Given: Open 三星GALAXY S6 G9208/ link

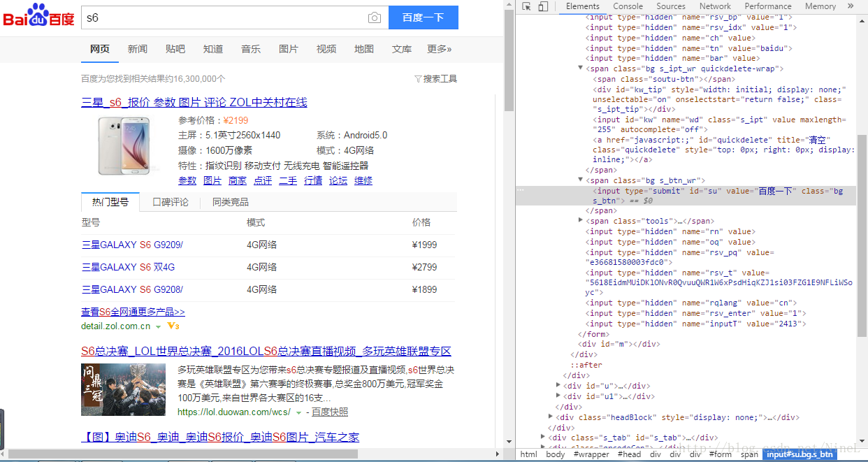Looking at the screenshot, I should pyautogui.click(x=132, y=289).
